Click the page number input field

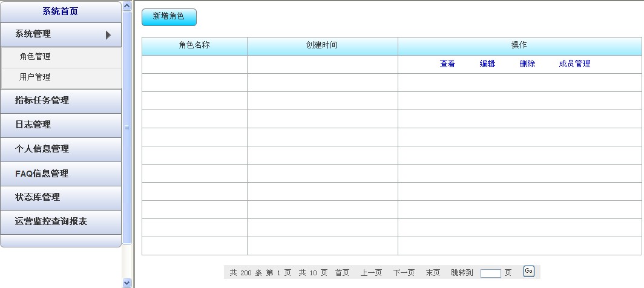[490, 273]
